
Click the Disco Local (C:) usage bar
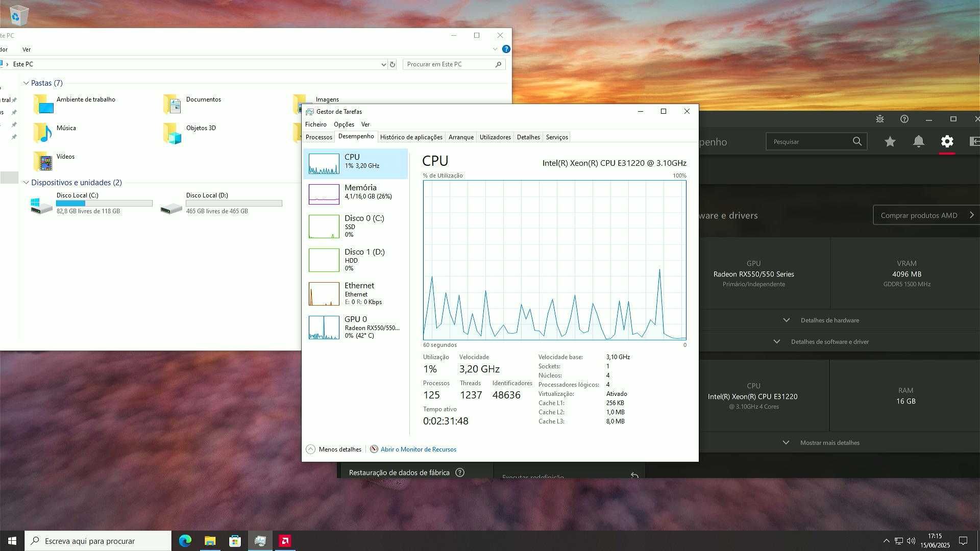(x=104, y=203)
